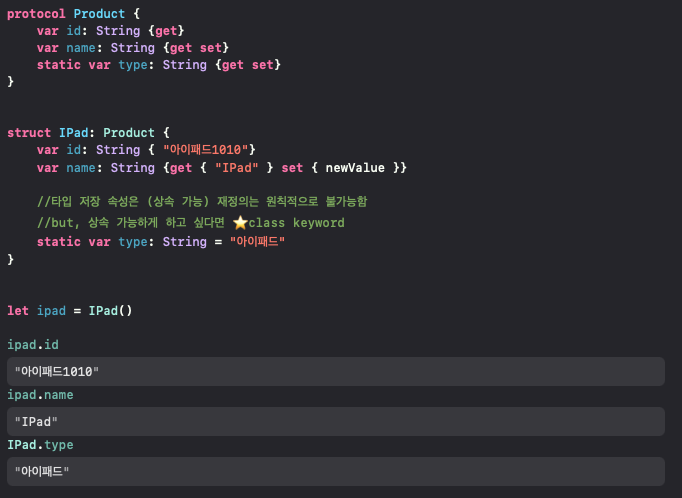Image resolution: width=682 pixels, height=498 pixels.
Task: Click the 'protocol Product {' declaration line
Action: (x=74, y=14)
